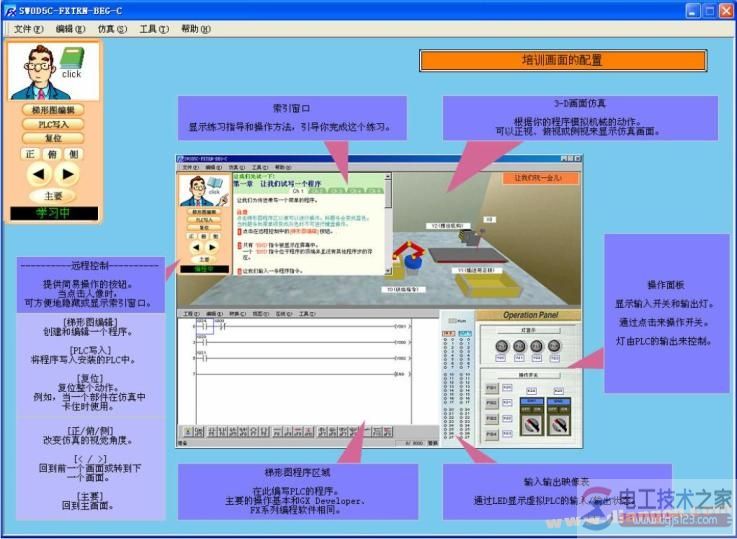The height and width of the screenshot is (539, 737).
Task: Click the yellow tray in the 3-D simulation
Action: pyautogui.click(x=487, y=285)
